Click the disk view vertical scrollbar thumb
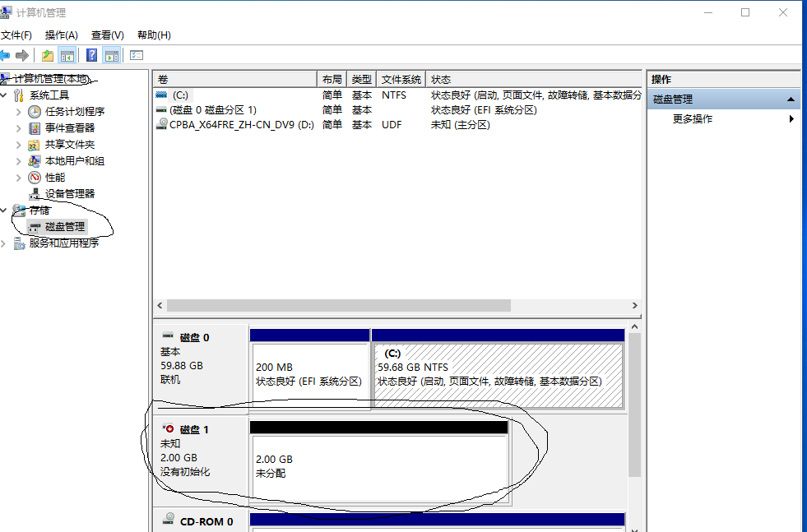The width and height of the screenshot is (807, 532). (634, 405)
